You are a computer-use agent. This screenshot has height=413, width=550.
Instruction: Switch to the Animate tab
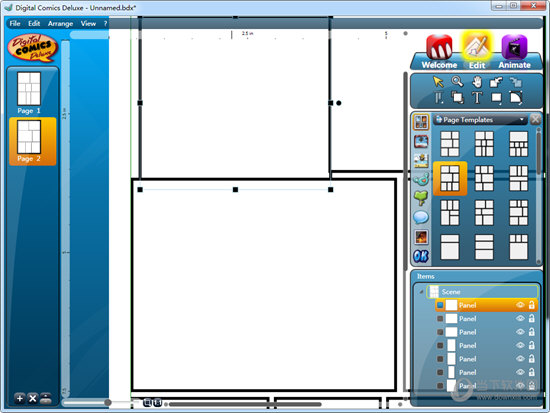[x=514, y=52]
